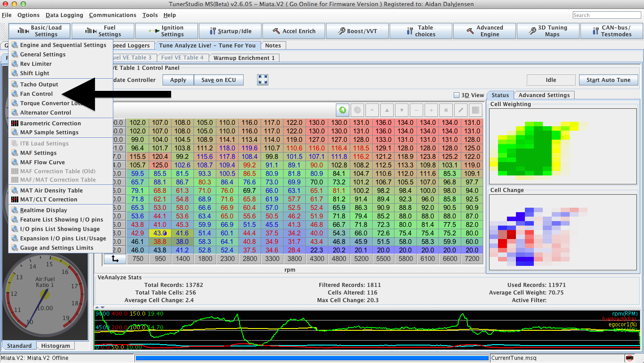Image resolution: width=644 pixels, height=363 pixels.
Task: Click the green up-arrow table toolbar icon
Action: (343, 110)
